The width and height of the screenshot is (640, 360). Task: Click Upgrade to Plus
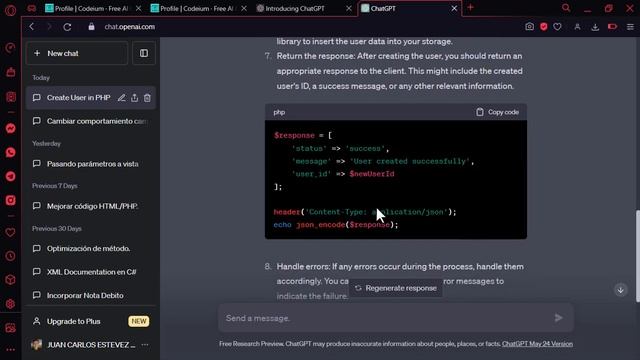91,321
